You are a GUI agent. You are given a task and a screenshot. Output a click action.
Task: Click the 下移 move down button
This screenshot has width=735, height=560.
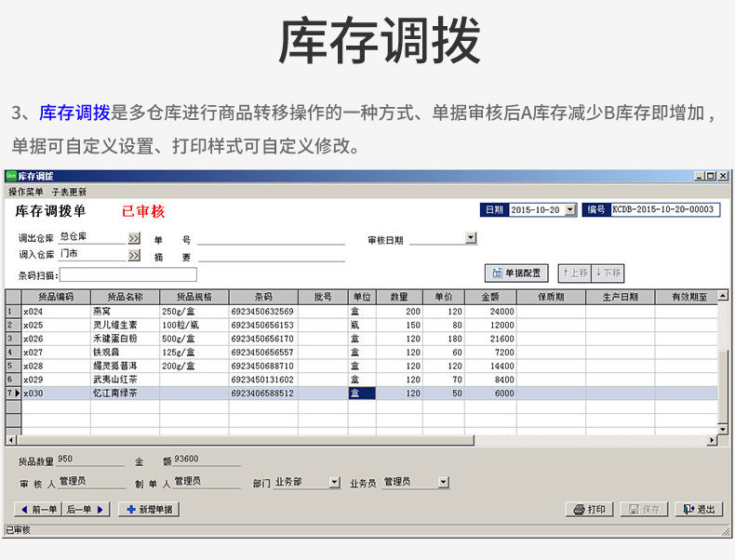coord(608,273)
